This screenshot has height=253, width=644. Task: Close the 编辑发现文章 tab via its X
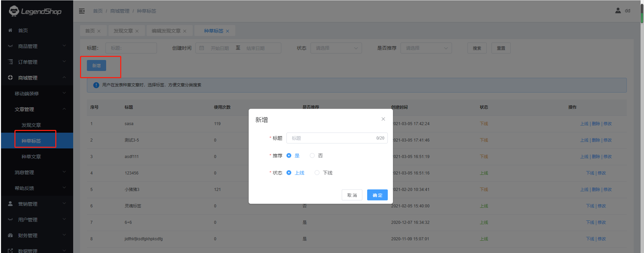[185, 31]
